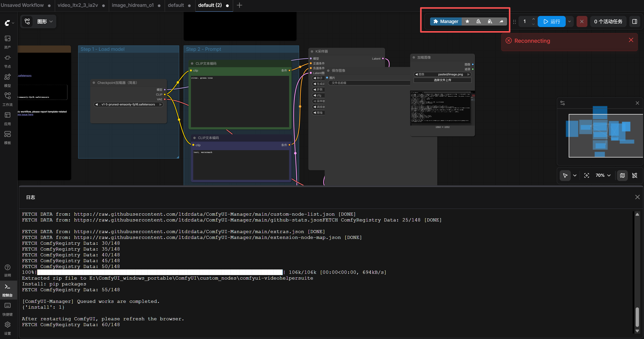Toggle link visibility icon beside minimap button
The width and height of the screenshot is (644, 339).
point(635,175)
